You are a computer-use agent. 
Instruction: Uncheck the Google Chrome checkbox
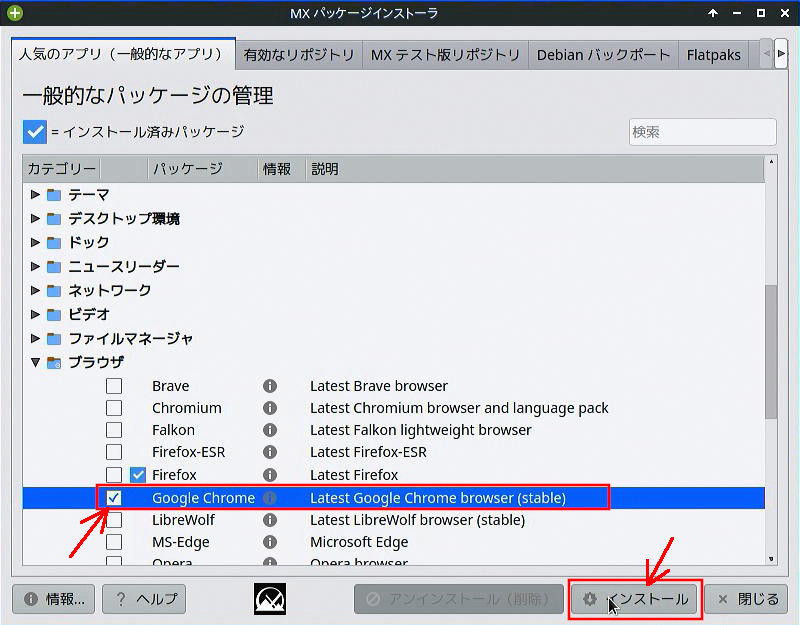114,497
